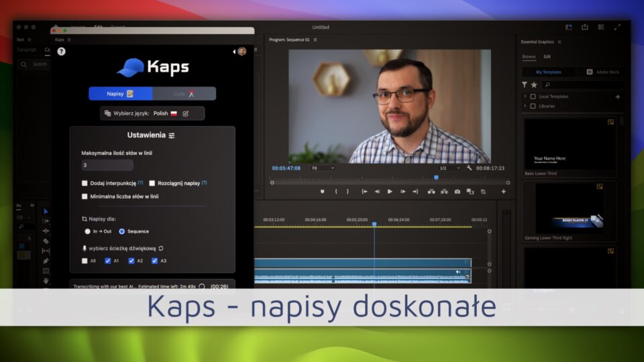
Task: Click the favorites star filter icon
Action: (534, 85)
